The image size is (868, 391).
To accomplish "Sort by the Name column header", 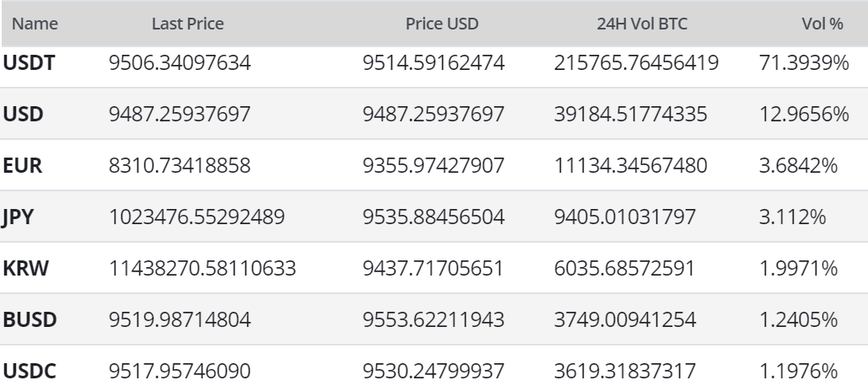I will pos(35,24).
